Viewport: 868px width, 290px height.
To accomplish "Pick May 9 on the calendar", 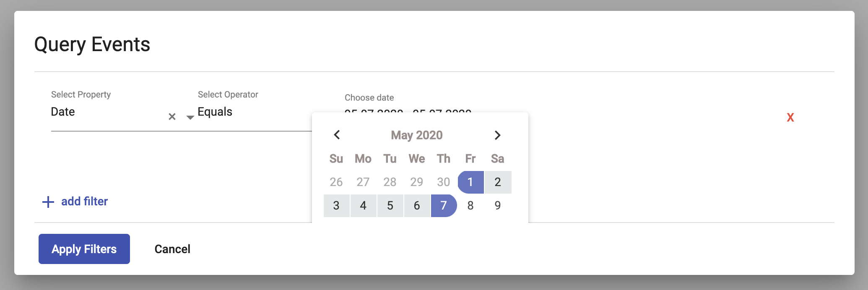I will 497,205.
